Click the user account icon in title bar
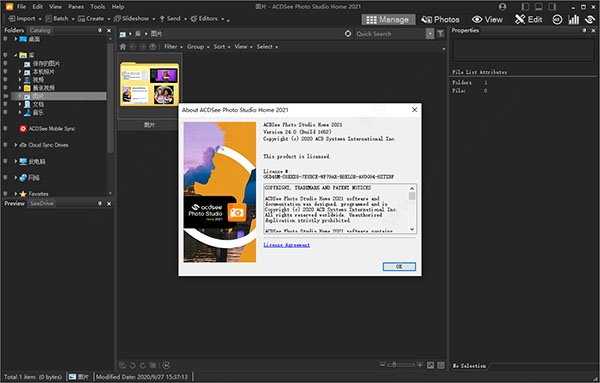 click(502, 7)
